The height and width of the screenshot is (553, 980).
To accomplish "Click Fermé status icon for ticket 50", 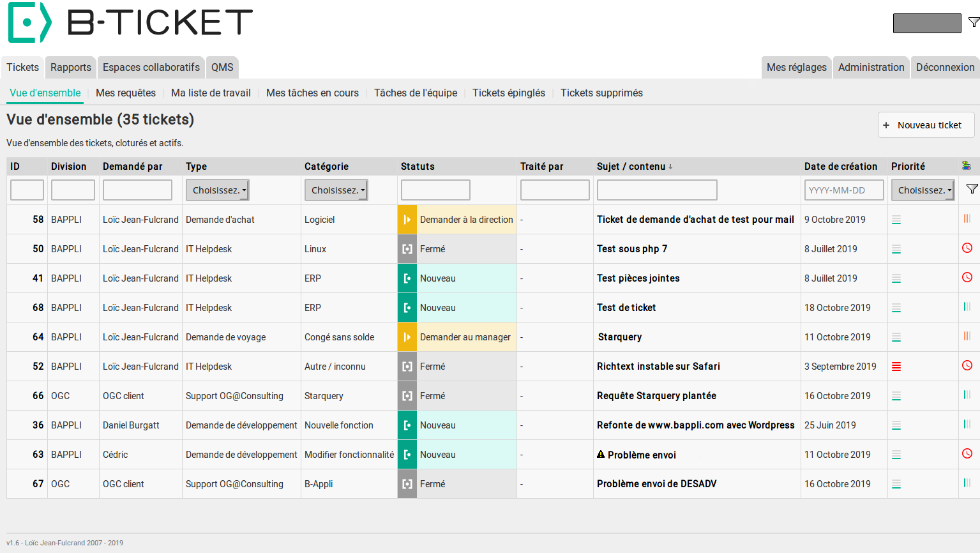I will (407, 249).
